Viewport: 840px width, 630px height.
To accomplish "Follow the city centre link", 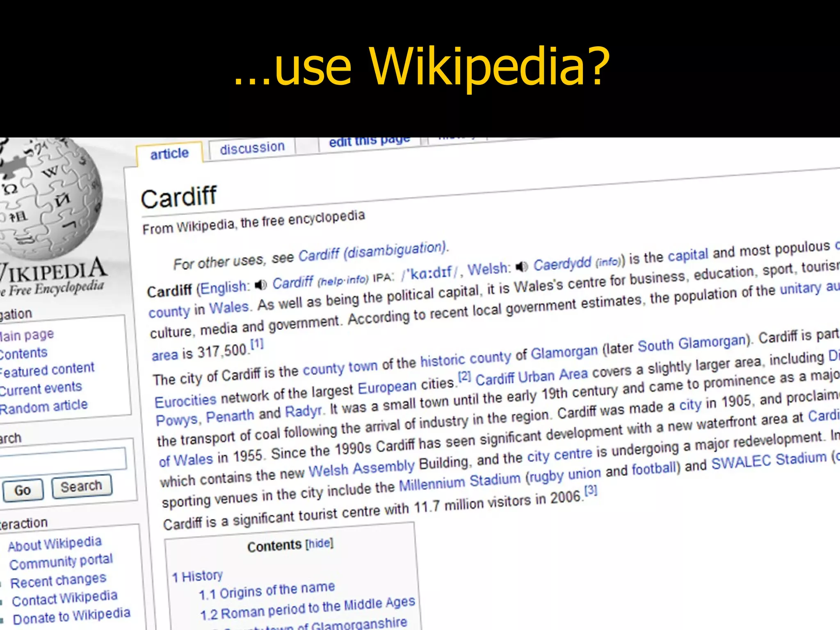I will 559,455.
